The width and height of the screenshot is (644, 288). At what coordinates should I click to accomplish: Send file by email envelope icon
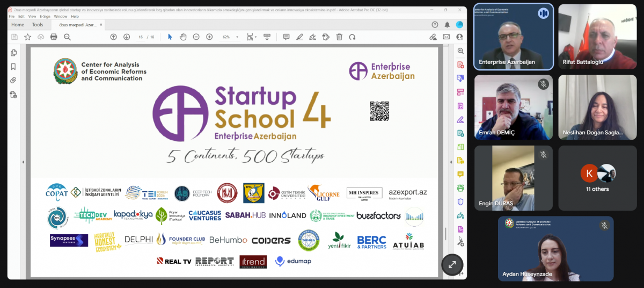click(x=446, y=37)
